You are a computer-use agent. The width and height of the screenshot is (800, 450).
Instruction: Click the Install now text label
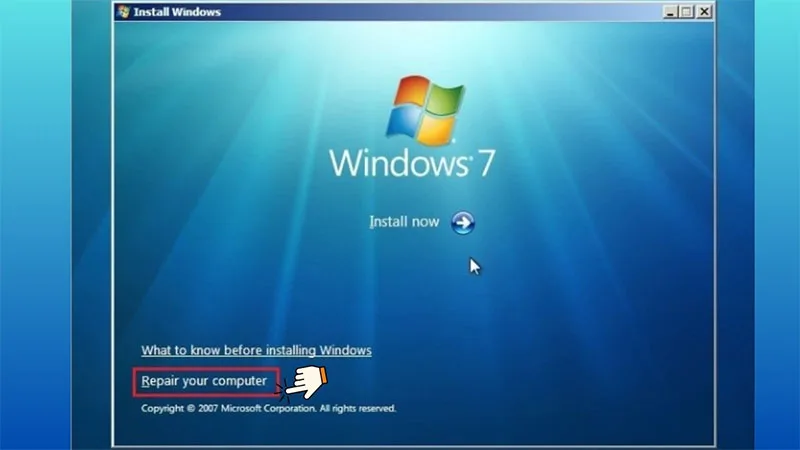tap(404, 222)
